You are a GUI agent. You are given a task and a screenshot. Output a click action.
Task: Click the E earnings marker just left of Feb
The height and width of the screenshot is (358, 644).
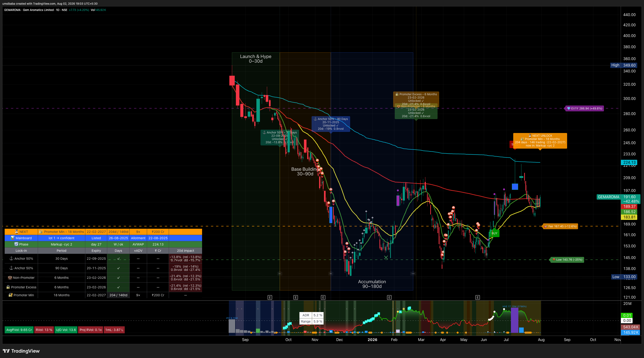389,297
